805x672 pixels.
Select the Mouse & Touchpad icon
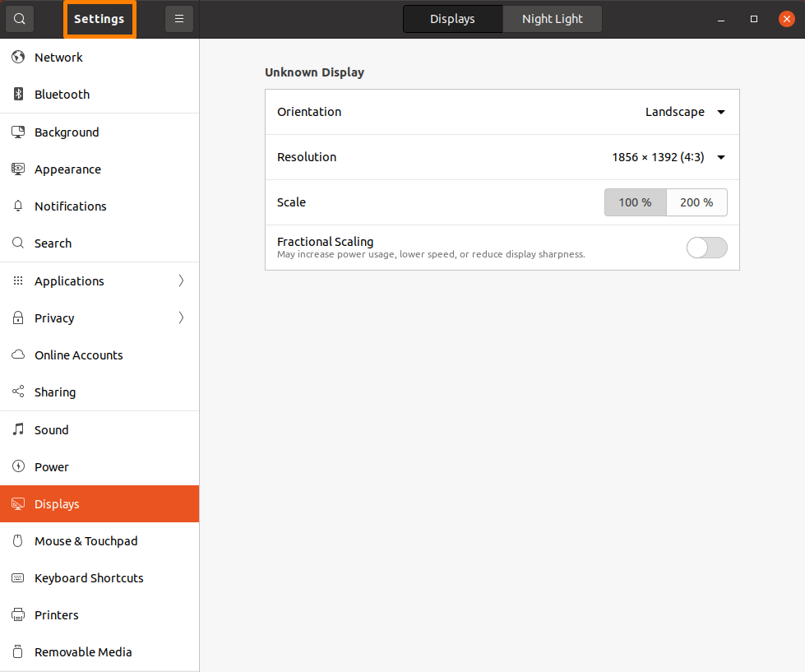pos(17,540)
